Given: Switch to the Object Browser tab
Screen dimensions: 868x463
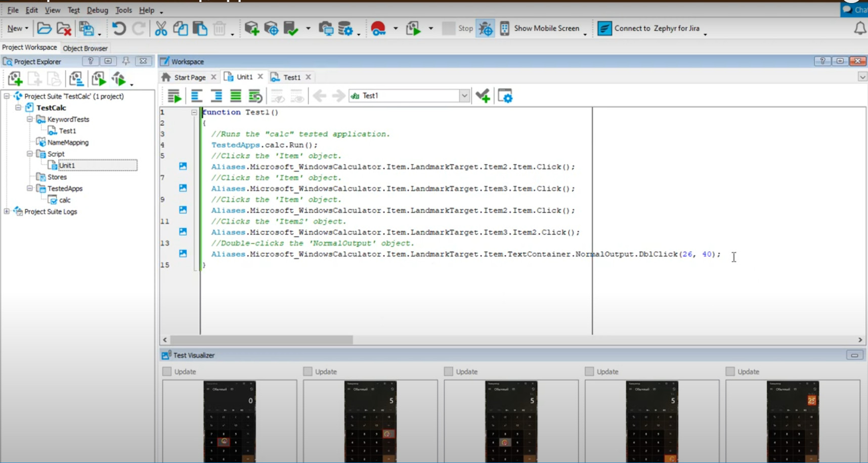Looking at the screenshot, I should pyautogui.click(x=85, y=48).
